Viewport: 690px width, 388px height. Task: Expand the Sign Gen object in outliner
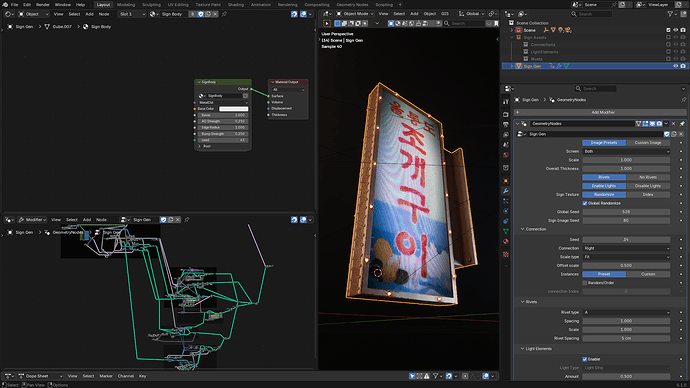[x=512, y=66]
